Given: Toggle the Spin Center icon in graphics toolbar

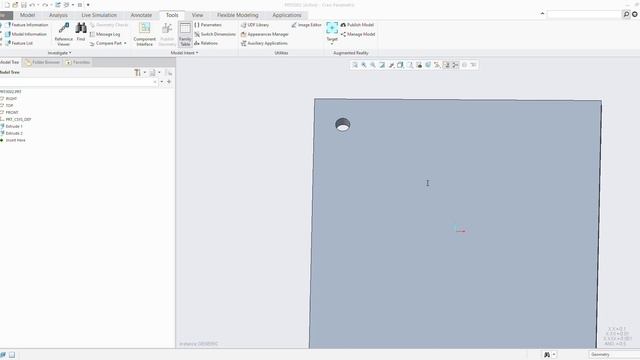Looking at the screenshot, I should point(456,65).
